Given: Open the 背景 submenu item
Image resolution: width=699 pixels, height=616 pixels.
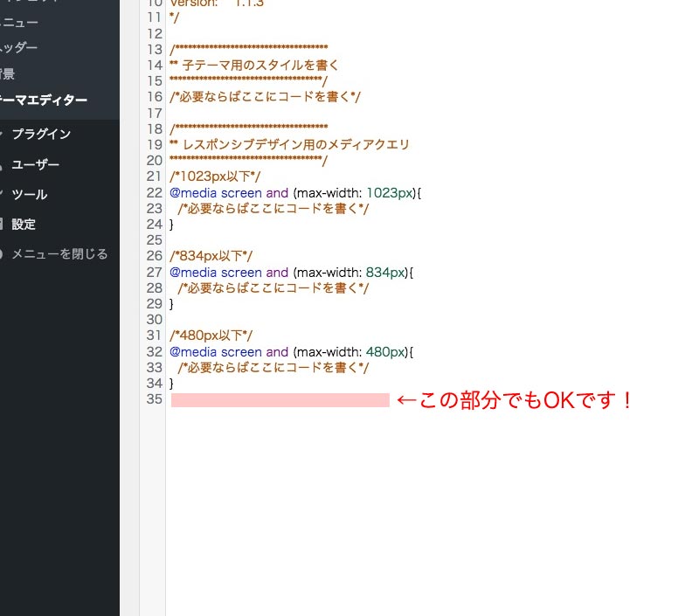Looking at the screenshot, I should point(8,73).
